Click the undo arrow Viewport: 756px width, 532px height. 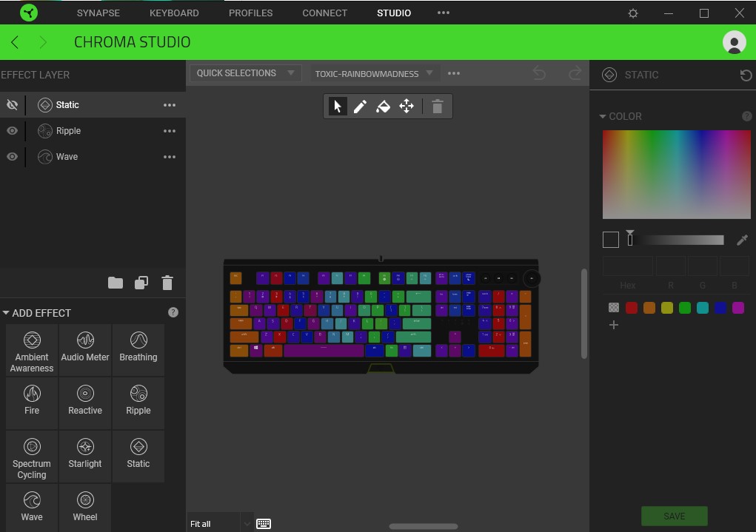pos(539,73)
